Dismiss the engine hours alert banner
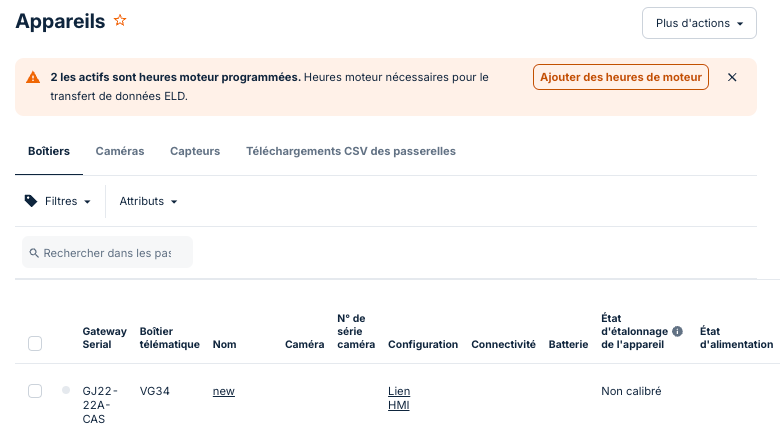780x441 pixels. click(732, 77)
